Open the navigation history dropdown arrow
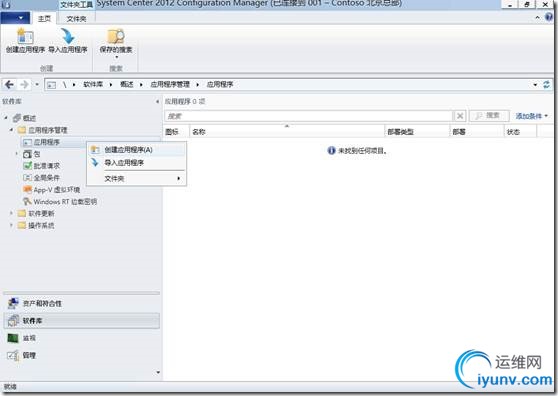 pos(37,85)
